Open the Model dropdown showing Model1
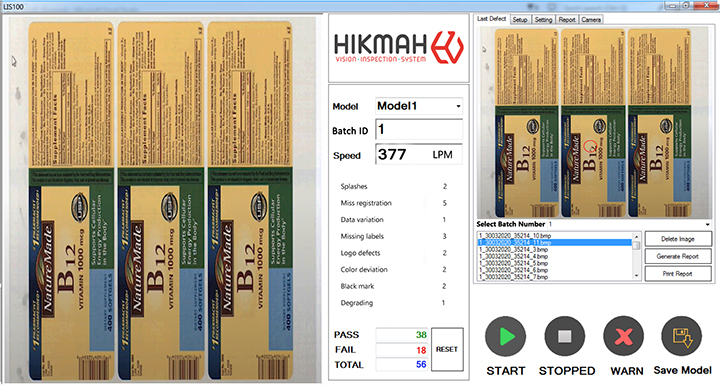 tap(419, 106)
